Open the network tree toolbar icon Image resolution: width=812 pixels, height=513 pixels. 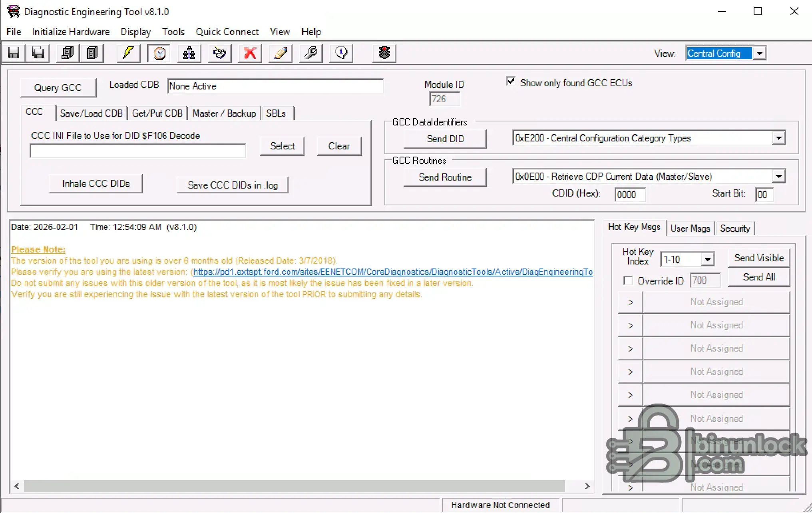[x=189, y=53]
